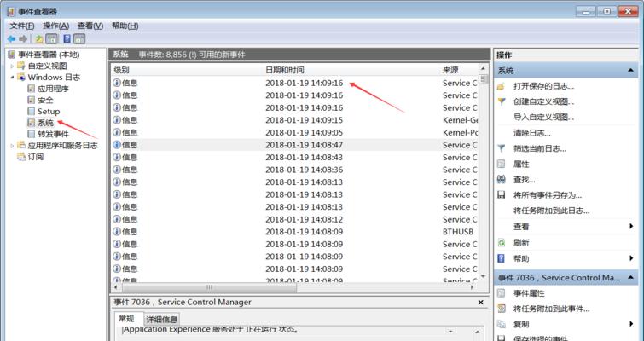644x341 pixels.
Task: Open 查看 submenu arrow in actions
Action: (x=631, y=227)
